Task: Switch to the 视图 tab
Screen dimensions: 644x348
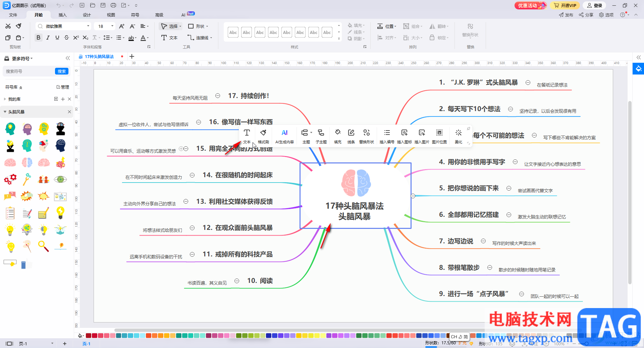Action: [x=111, y=15]
